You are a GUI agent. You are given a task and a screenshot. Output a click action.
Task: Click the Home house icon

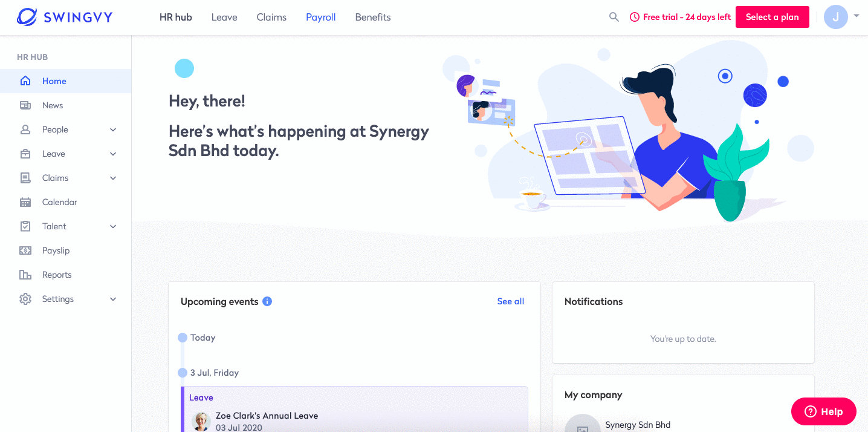pos(25,81)
